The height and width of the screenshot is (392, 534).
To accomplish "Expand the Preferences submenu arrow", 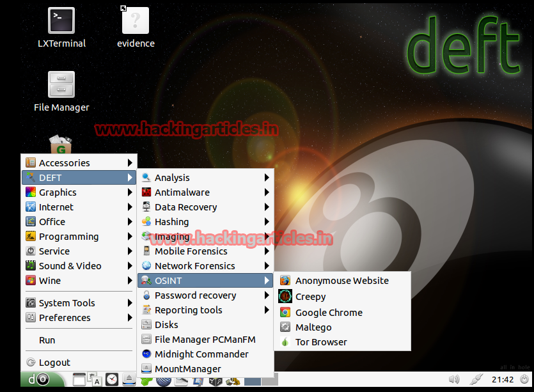I will [130, 317].
